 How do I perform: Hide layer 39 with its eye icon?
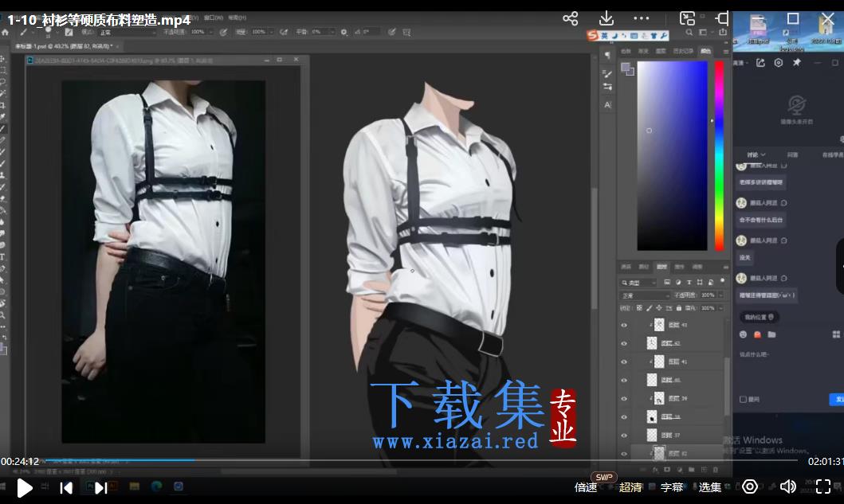pos(624,399)
